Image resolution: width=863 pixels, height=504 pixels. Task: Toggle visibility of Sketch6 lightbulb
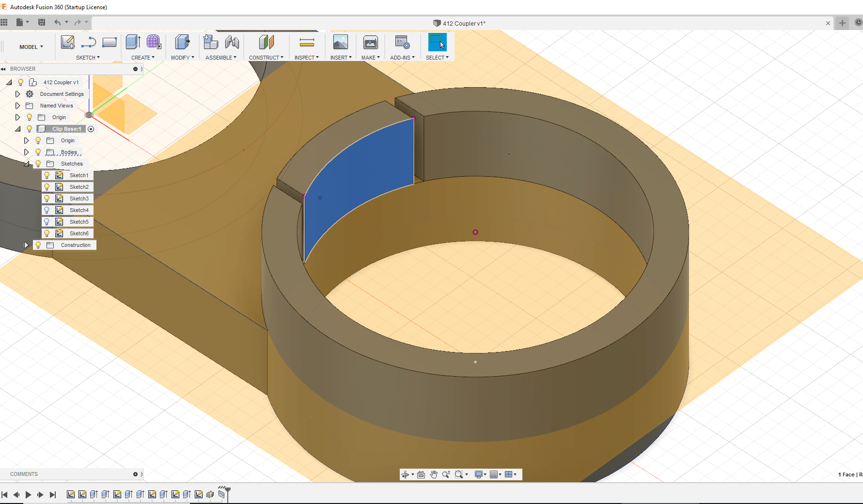47,233
